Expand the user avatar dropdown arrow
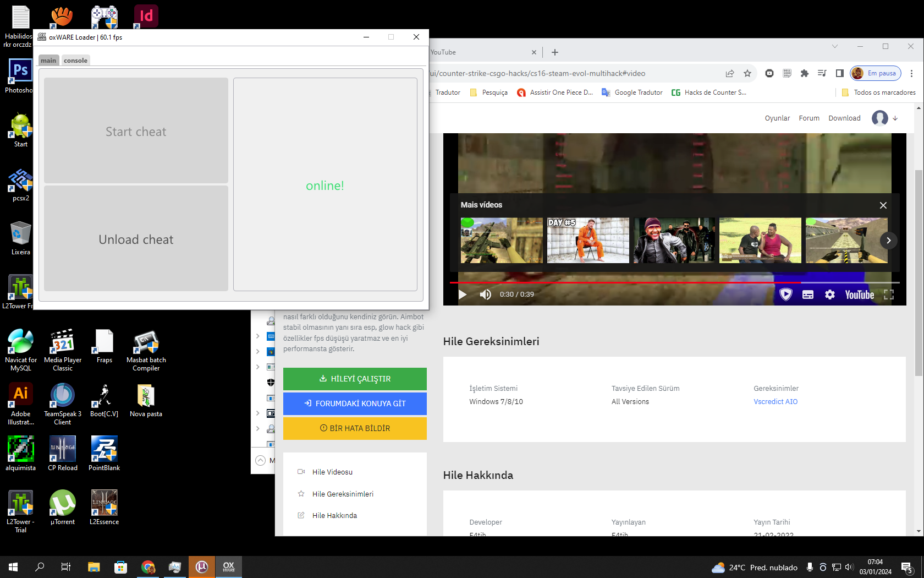The image size is (924, 578). tap(895, 118)
